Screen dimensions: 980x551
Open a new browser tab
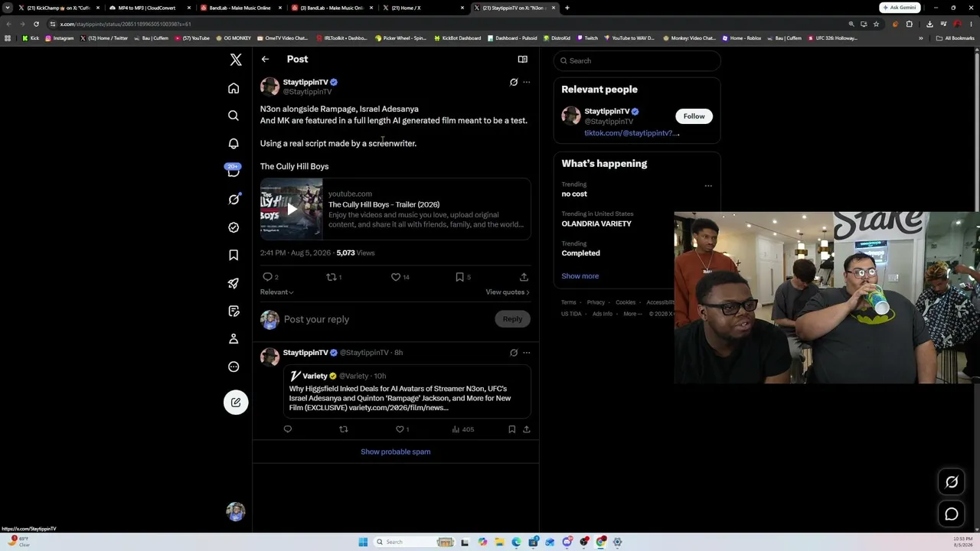tap(567, 8)
